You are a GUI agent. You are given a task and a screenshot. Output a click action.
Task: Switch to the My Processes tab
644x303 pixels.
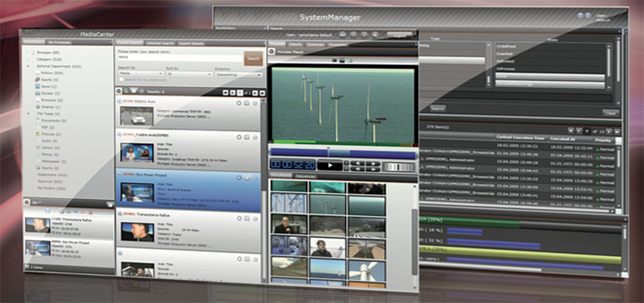[x=59, y=42]
